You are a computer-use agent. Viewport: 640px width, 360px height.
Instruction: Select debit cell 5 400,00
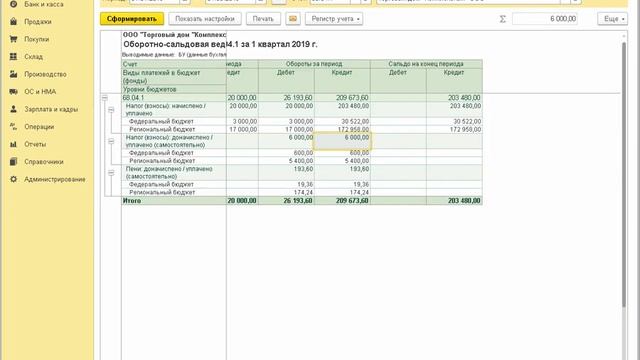286,161
